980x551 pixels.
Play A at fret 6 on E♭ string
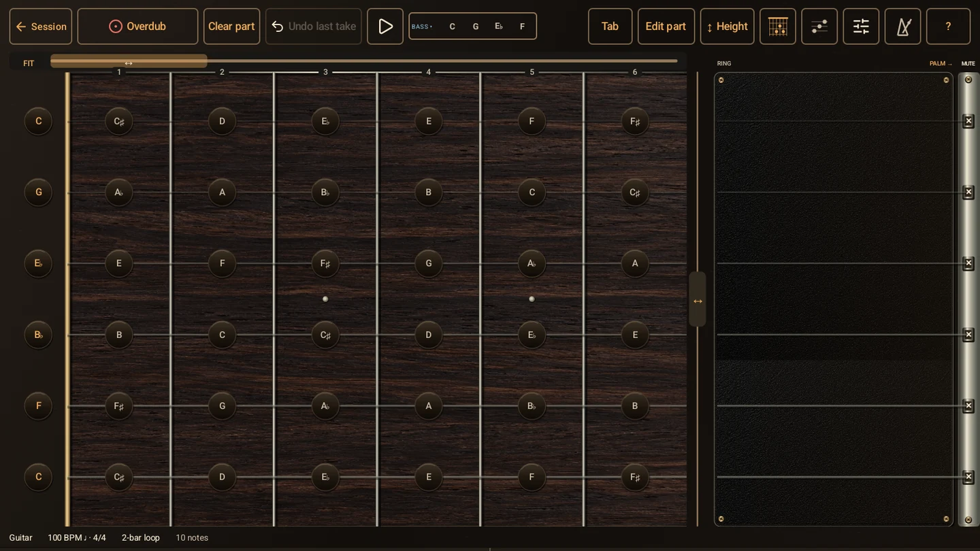[635, 263]
